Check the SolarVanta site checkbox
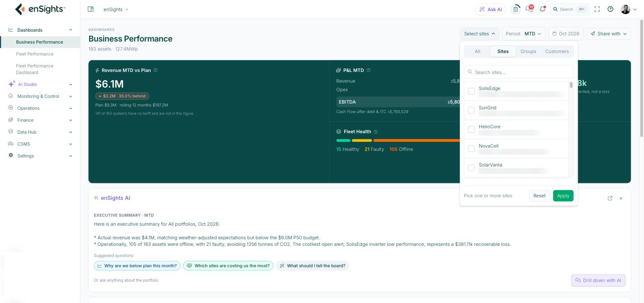The height and width of the screenshot is (303, 644). click(471, 168)
